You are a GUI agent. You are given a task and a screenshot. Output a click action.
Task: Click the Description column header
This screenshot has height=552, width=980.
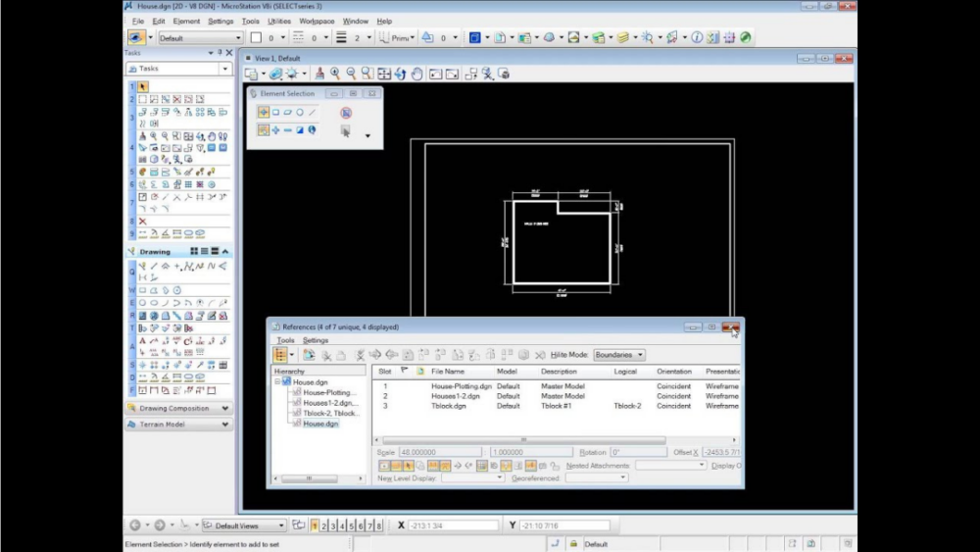pyautogui.click(x=559, y=372)
